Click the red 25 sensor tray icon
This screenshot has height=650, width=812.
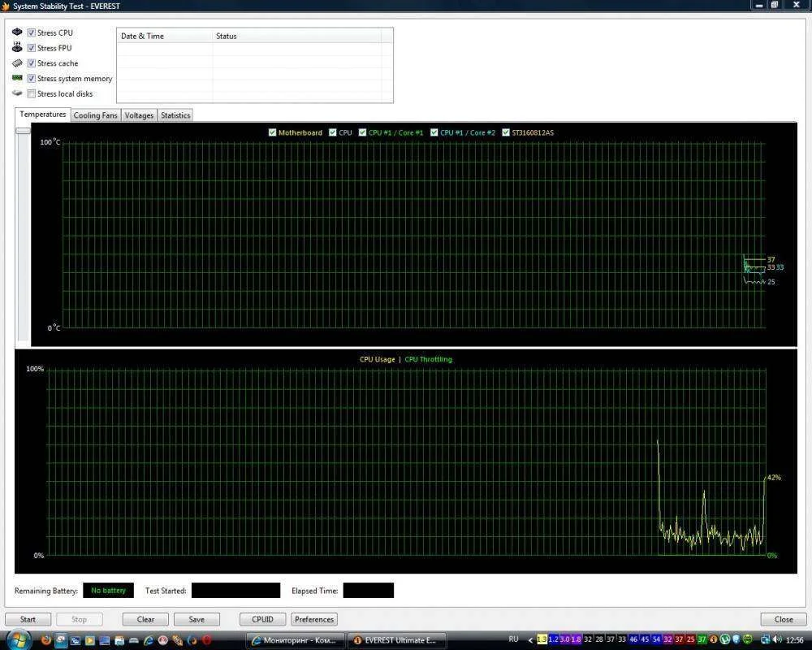(690, 639)
